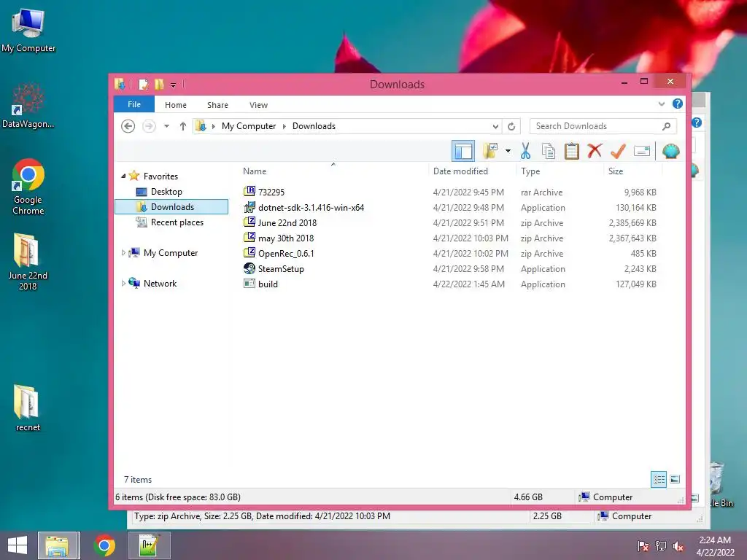The height and width of the screenshot is (560, 747).
Task: Collapse the Favorites tree node
Action: tap(123, 176)
